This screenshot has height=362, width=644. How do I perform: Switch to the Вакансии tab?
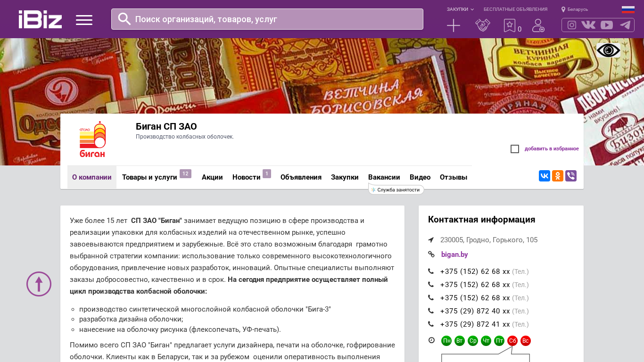click(x=384, y=177)
